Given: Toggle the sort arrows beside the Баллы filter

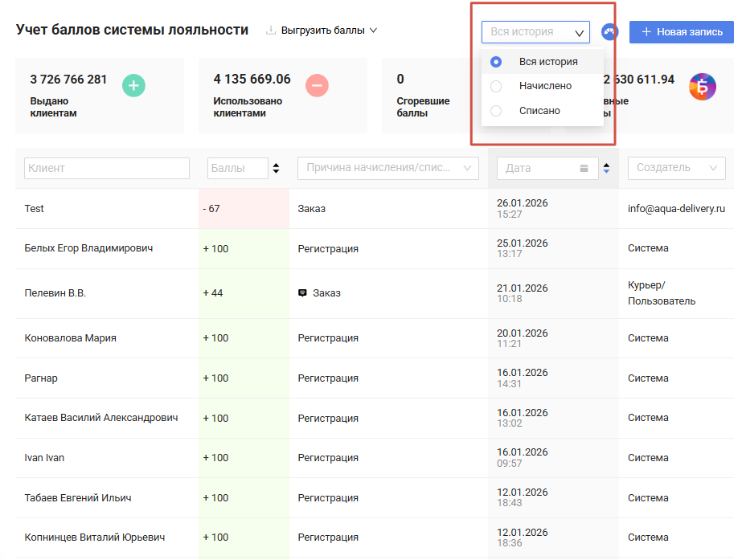Looking at the screenshot, I should click(x=277, y=168).
